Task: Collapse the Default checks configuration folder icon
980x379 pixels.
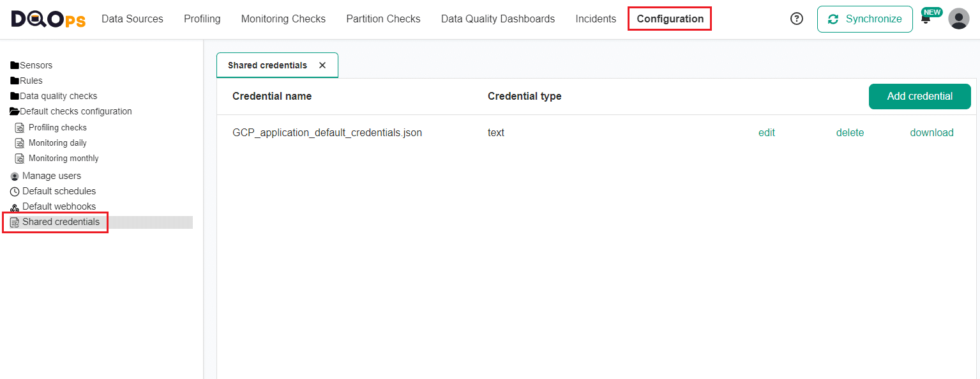Action: 15,111
